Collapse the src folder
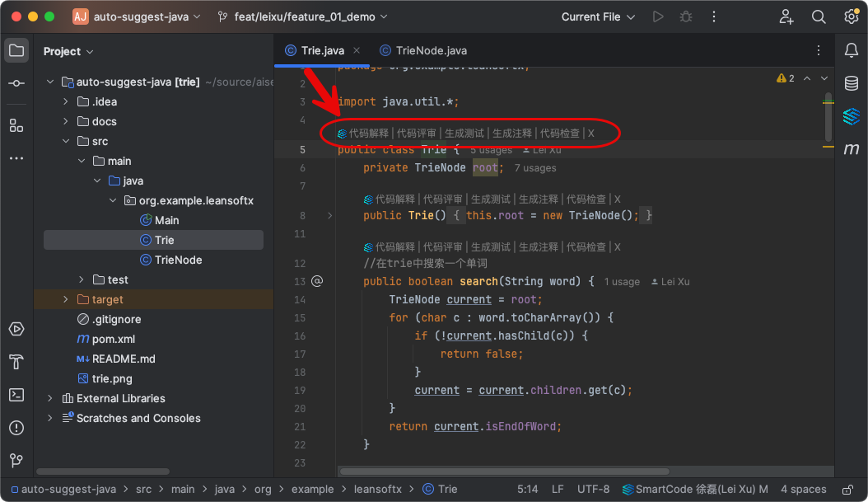Viewport: 868px width, 502px height. [66, 141]
